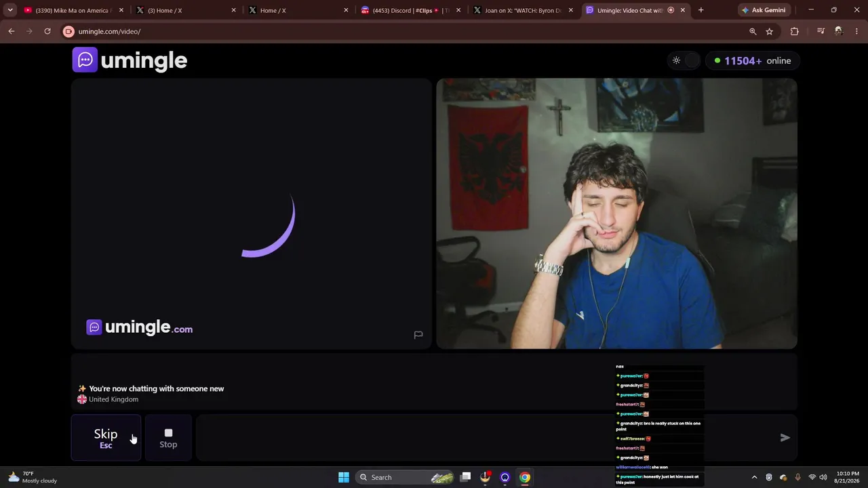
Task: Go back to the previous page
Action: coord(12,31)
